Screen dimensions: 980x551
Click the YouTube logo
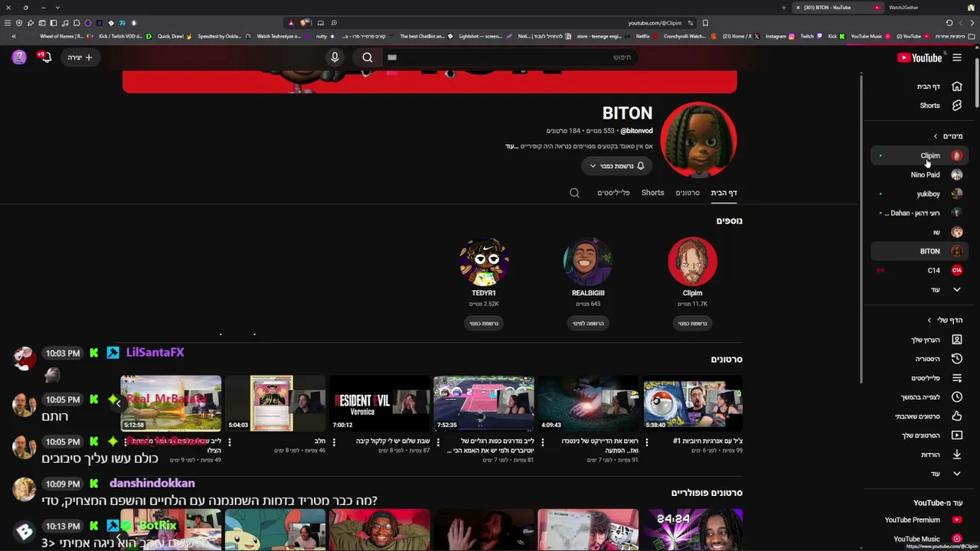[920, 57]
